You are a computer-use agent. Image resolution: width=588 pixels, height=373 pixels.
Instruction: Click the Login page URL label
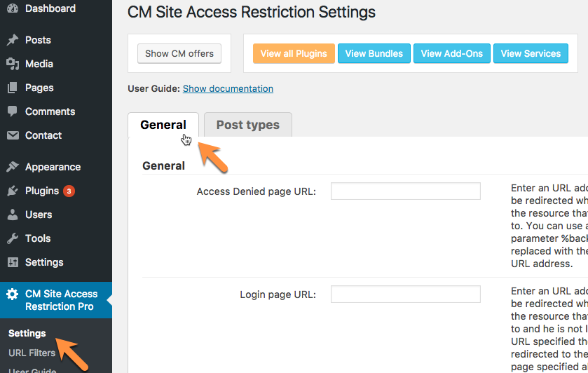coord(278,294)
